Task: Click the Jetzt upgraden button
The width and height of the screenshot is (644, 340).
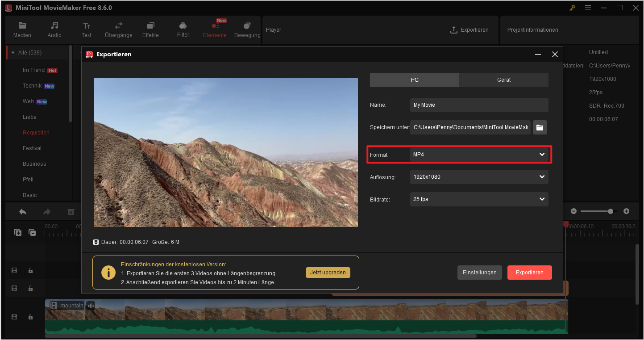Action: 328,272
